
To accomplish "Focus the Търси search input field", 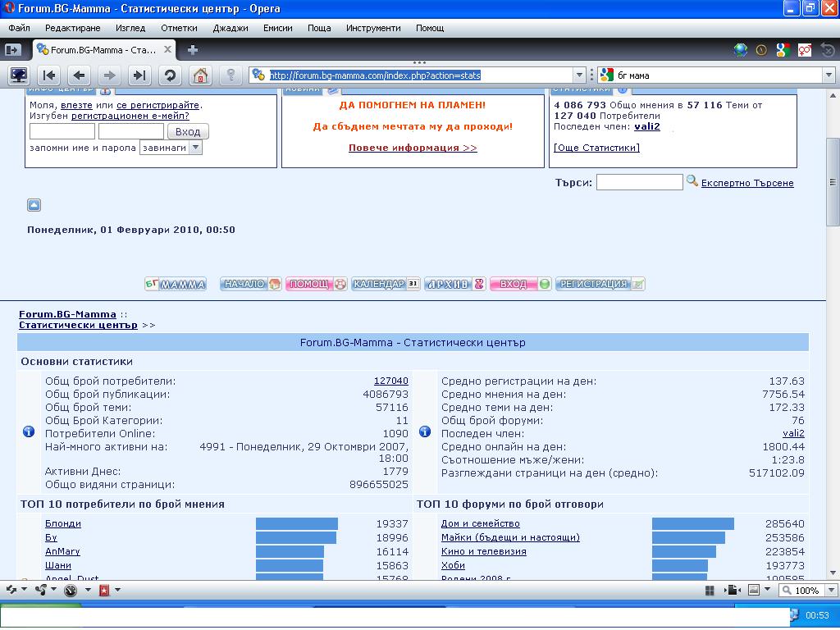I will coord(639,182).
